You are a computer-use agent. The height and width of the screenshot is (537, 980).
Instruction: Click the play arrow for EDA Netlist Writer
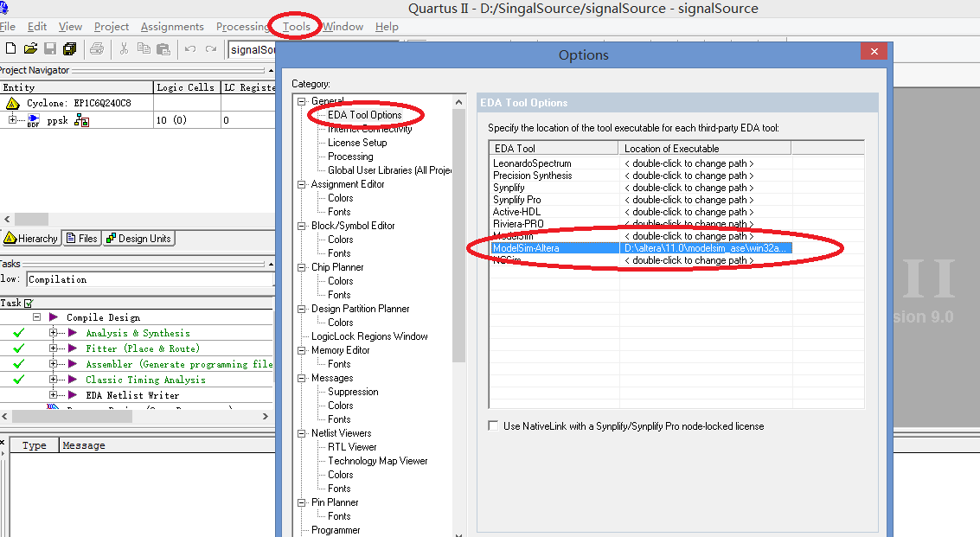pyautogui.click(x=74, y=395)
